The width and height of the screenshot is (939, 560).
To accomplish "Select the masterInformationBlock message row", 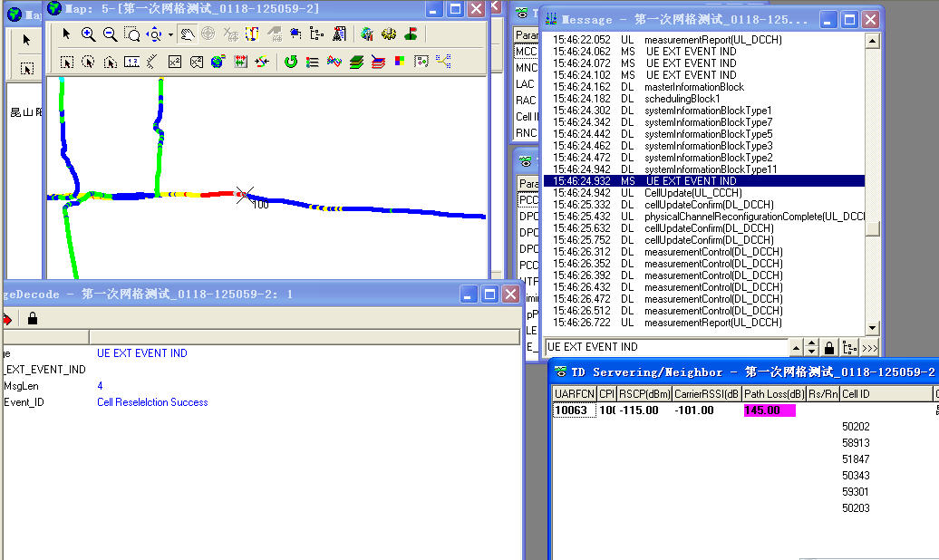I will click(703, 87).
